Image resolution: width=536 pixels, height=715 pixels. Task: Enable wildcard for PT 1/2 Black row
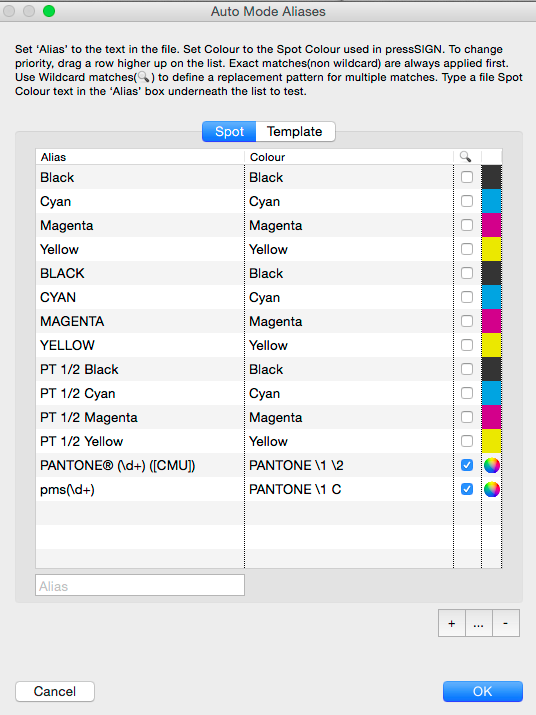(467, 369)
